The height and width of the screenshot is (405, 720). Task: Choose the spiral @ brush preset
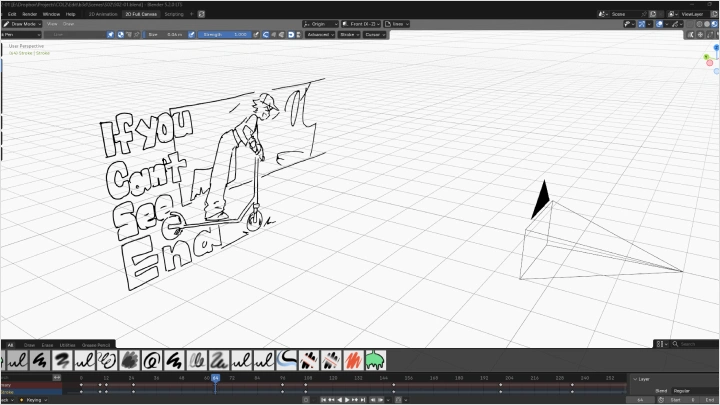[x=152, y=361]
